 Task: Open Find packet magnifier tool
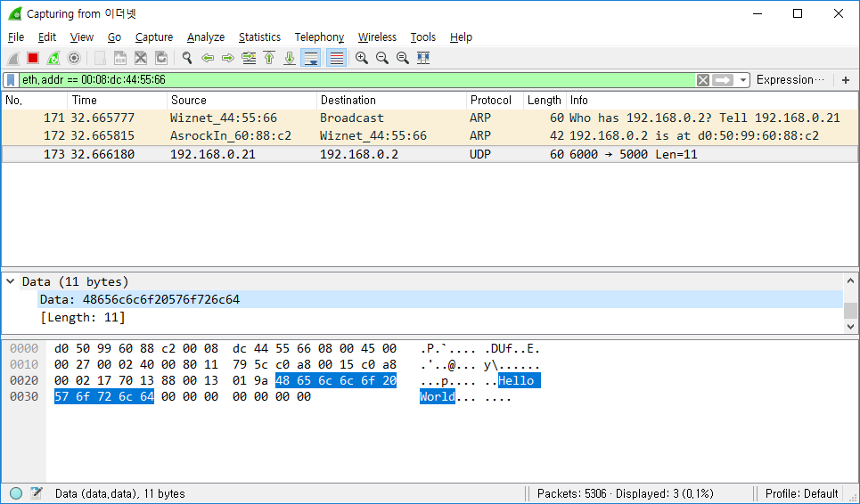point(187,58)
